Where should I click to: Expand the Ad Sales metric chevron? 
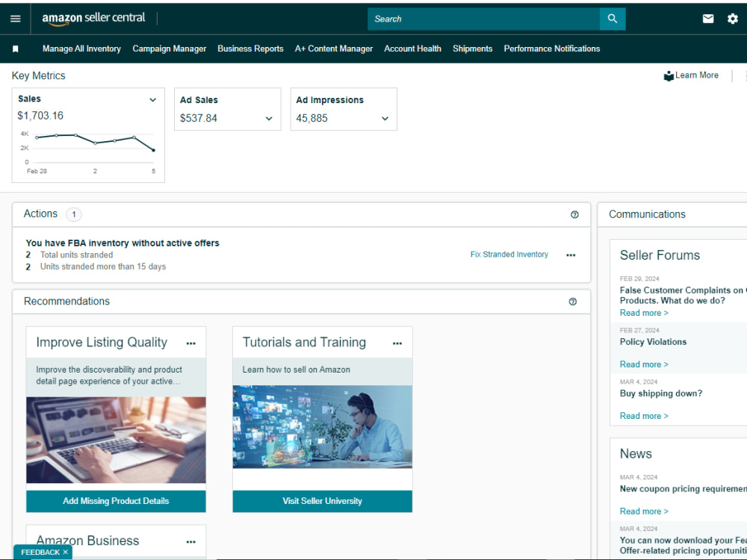click(x=269, y=119)
